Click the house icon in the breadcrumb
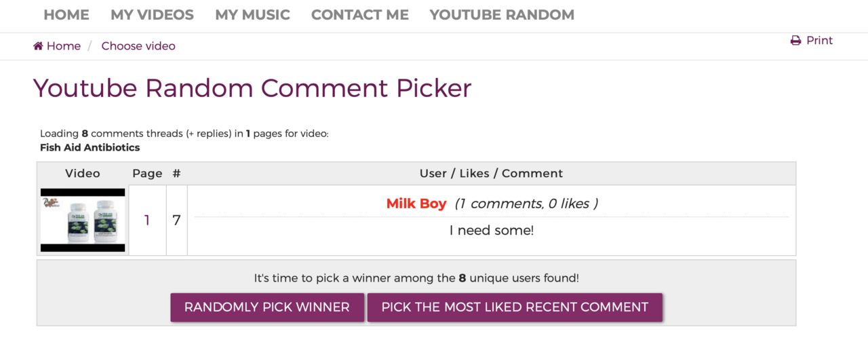The width and height of the screenshot is (868, 363). [x=38, y=46]
